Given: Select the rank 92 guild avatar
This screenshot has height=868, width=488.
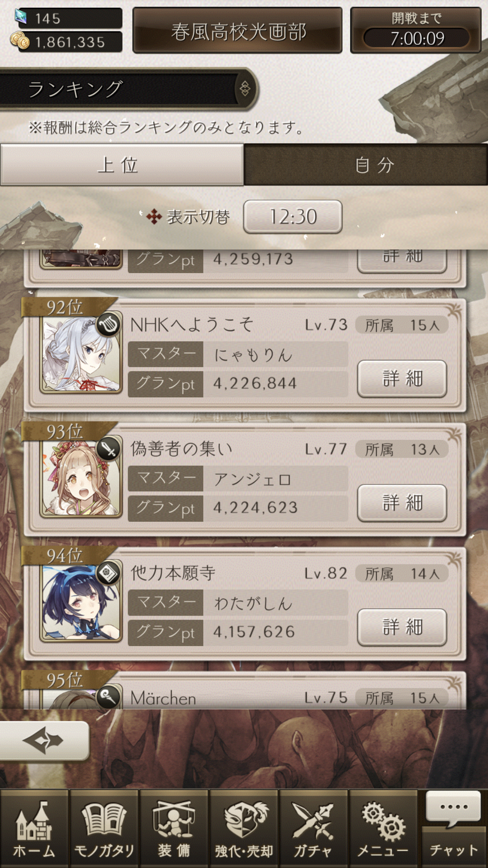Looking at the screenshot, I should coord(81,354).
